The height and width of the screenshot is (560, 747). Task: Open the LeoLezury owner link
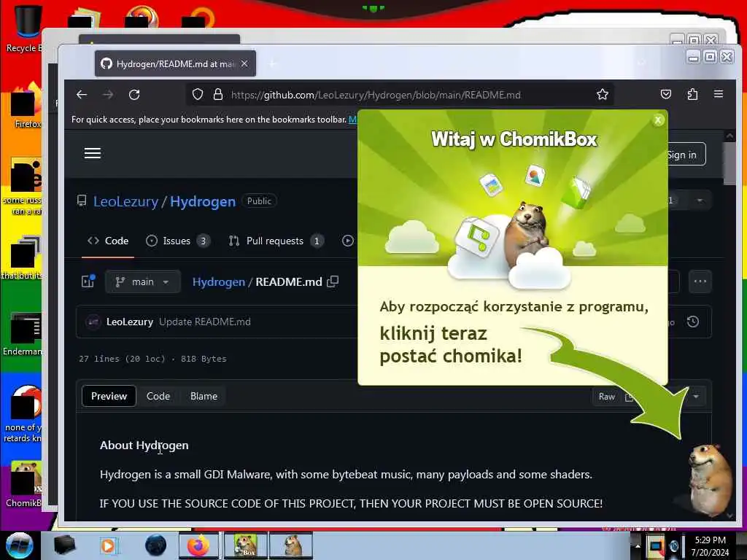point(125,201)
